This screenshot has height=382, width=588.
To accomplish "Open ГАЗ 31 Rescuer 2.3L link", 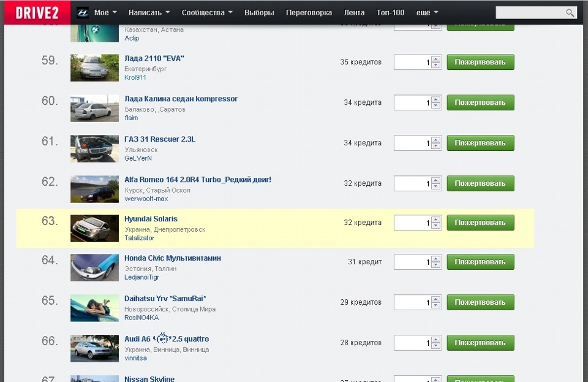I will click(x=160, y=139).
